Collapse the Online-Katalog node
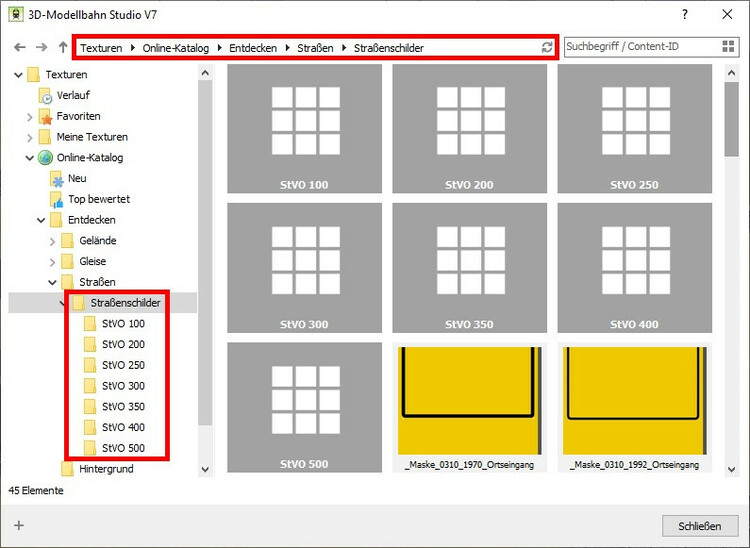This screenshot has width=750, height=548. (30, 158)
